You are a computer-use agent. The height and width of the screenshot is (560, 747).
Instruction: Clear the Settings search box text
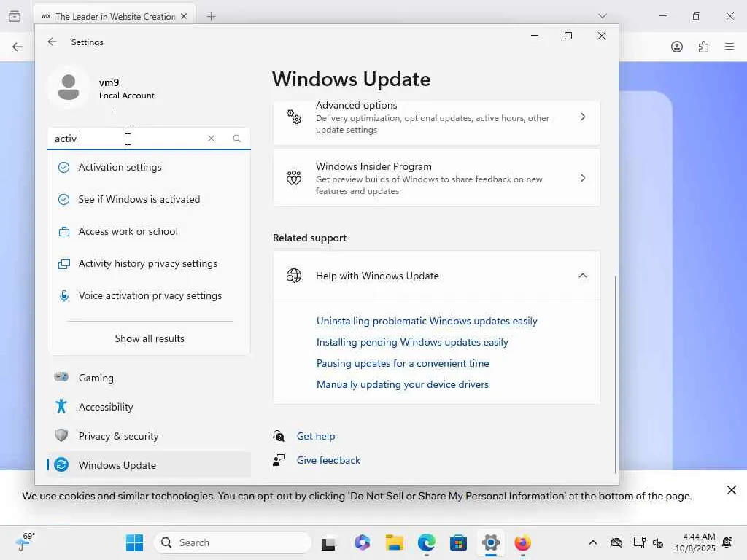coord(211,138)
